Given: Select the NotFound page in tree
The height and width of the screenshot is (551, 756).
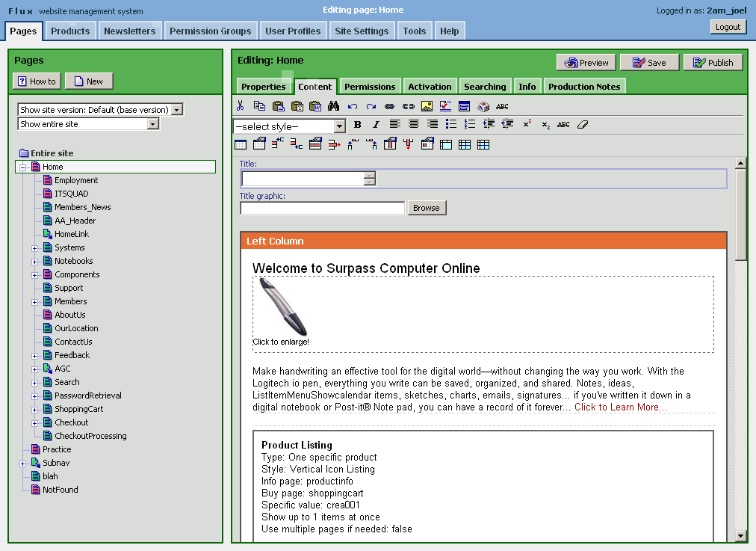Looking at the screenshot, I should tap(61, 490).
